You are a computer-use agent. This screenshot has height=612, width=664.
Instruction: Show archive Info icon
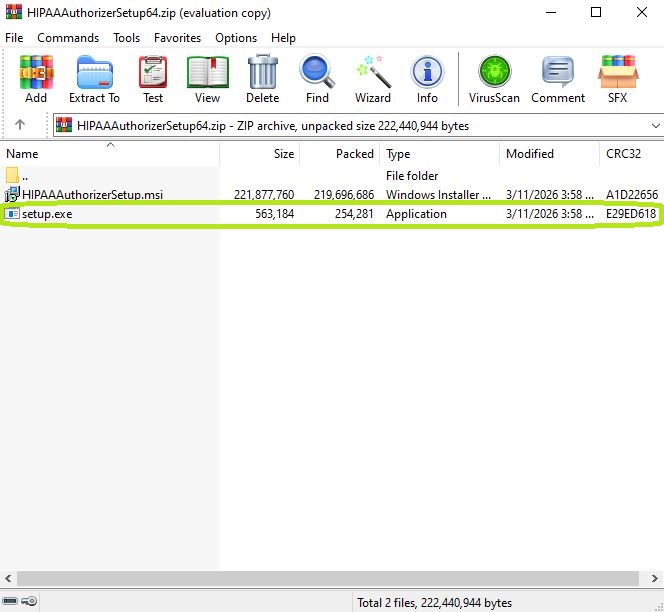tap(427, 72)
